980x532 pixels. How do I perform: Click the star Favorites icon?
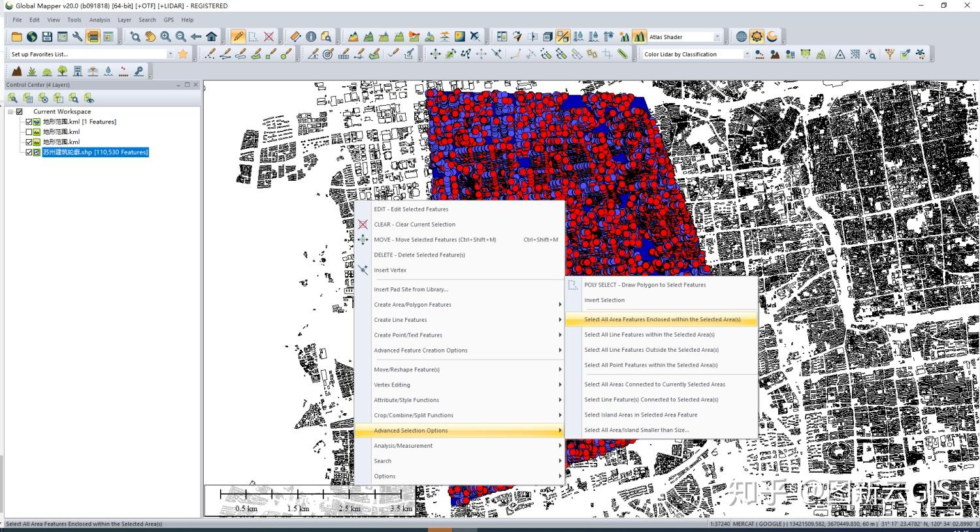pyautogui.click(x=183, y=54)
